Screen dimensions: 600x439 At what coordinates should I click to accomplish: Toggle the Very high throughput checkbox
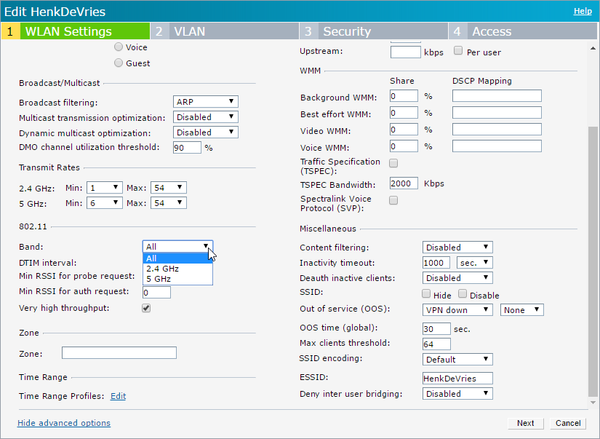pos(146,308)
